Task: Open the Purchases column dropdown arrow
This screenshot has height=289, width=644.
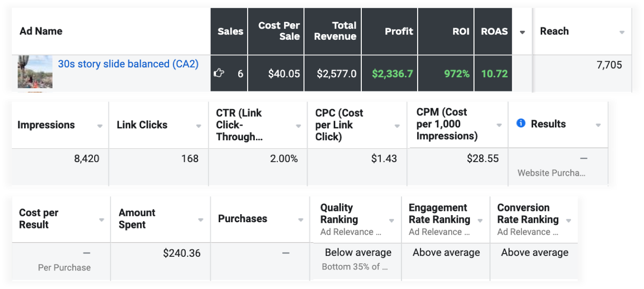Action: (x=301, y=220)
